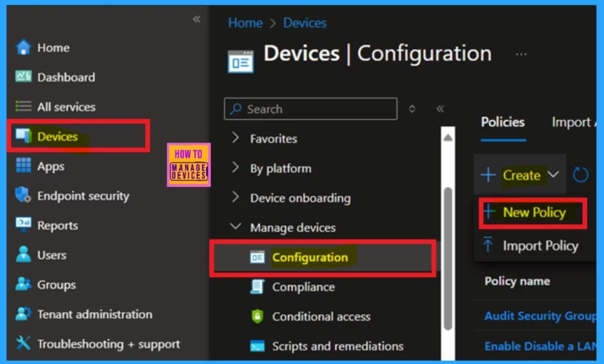Click the Scripts and remediations icon
This screenshot has height=364, width=604.
pos(257,346)
